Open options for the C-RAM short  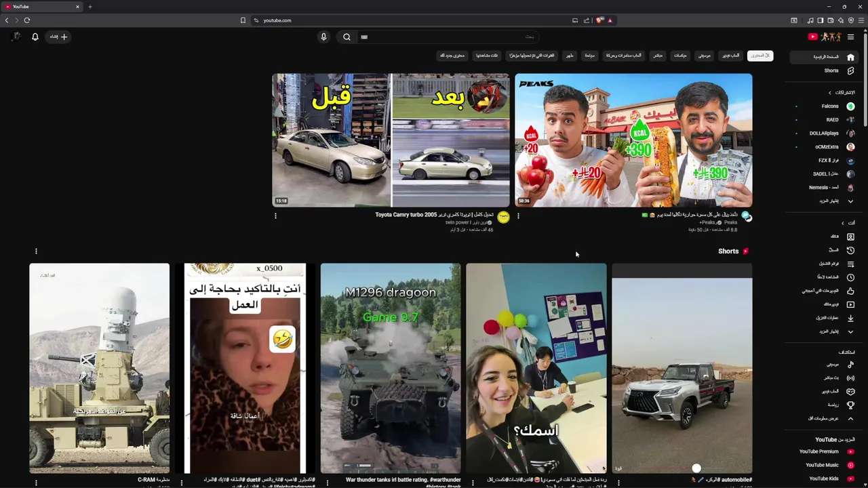click(36, 483)
